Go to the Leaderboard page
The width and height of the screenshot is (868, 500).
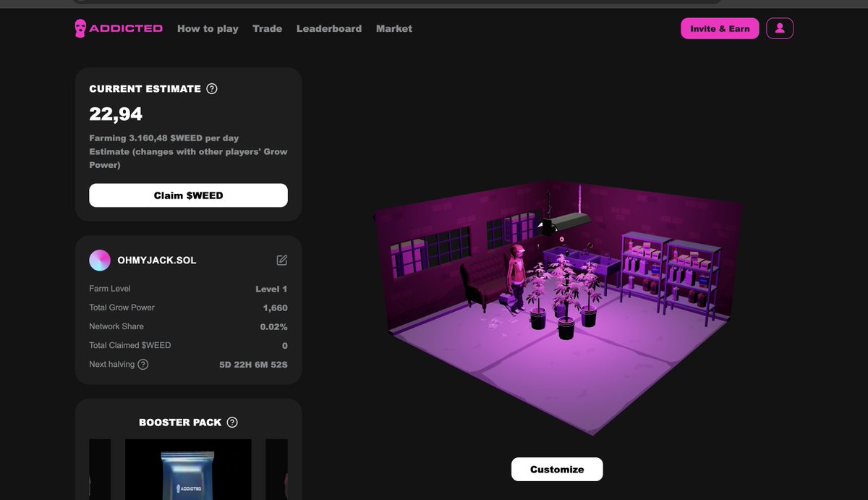pyautogui.click(x=329, y=29)
